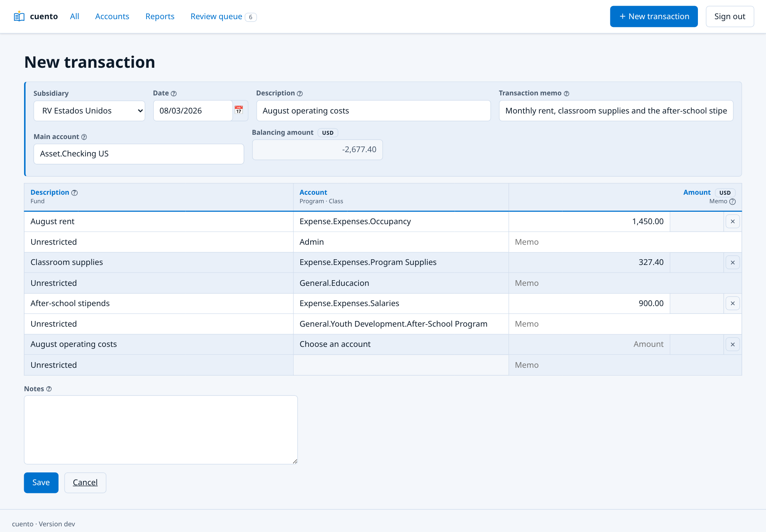The height and width of the screenshot is (532, 766).
Task: Click help icon beside Notes label
Action: point(49,389)
